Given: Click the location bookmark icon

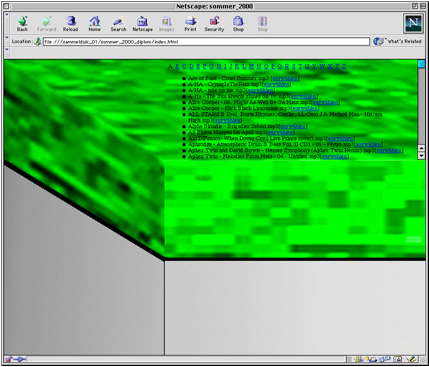Looking at the screenshot, I should 38,41.
